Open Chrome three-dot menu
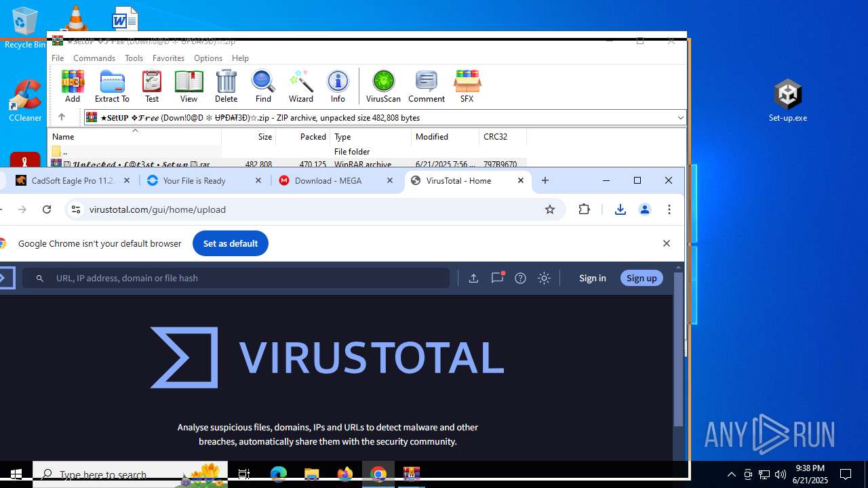 point(669,209)
